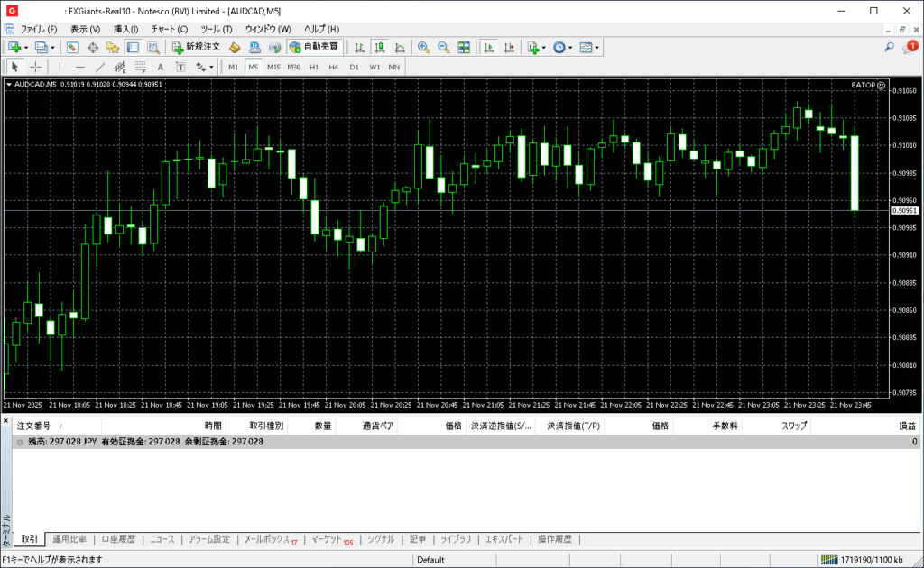Click the 0.90951 current price label

coord(904,210)
